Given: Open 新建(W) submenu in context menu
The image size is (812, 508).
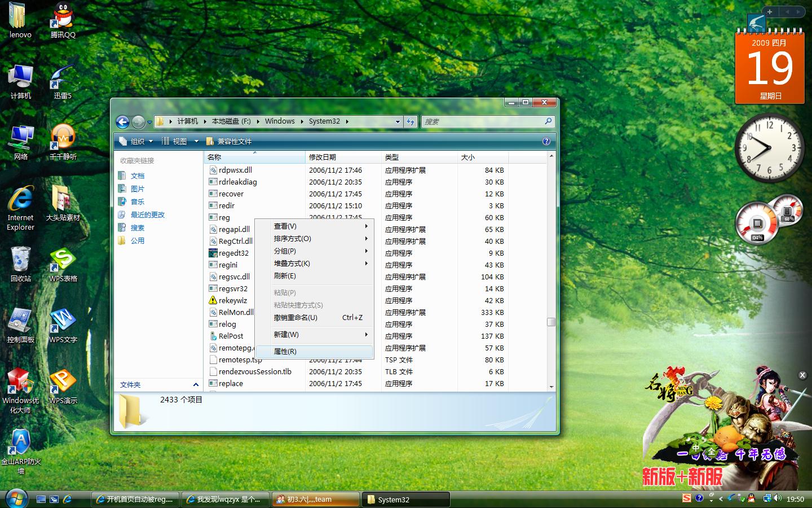Looking at the screenshot, I should pos(286,335).
